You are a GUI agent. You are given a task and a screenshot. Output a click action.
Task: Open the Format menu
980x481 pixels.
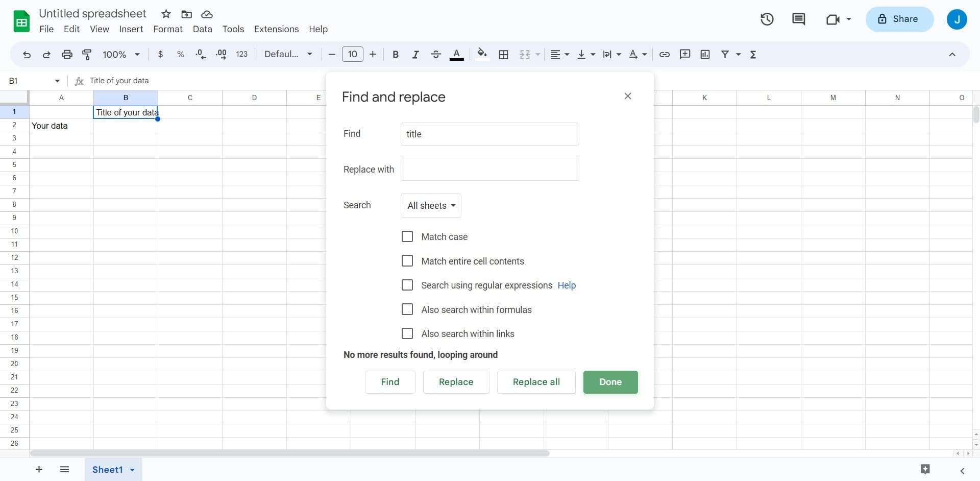tap(167, 29)
